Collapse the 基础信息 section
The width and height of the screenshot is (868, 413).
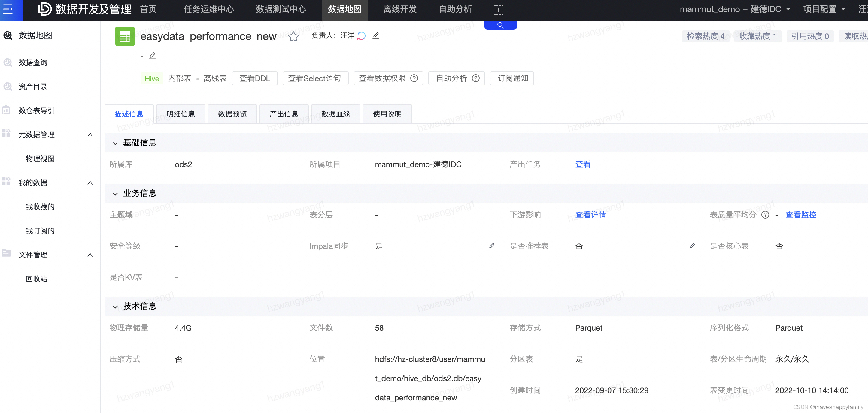(x=115, y=143)
